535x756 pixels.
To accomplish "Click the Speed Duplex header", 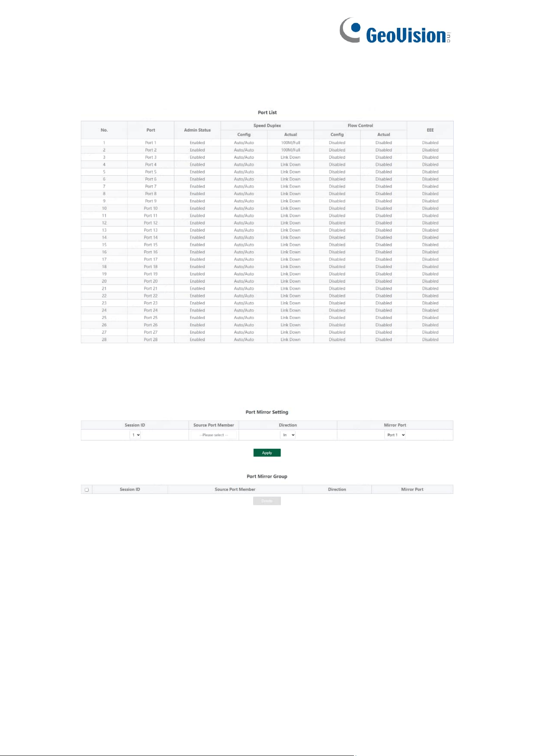I will tap(267, 126).
